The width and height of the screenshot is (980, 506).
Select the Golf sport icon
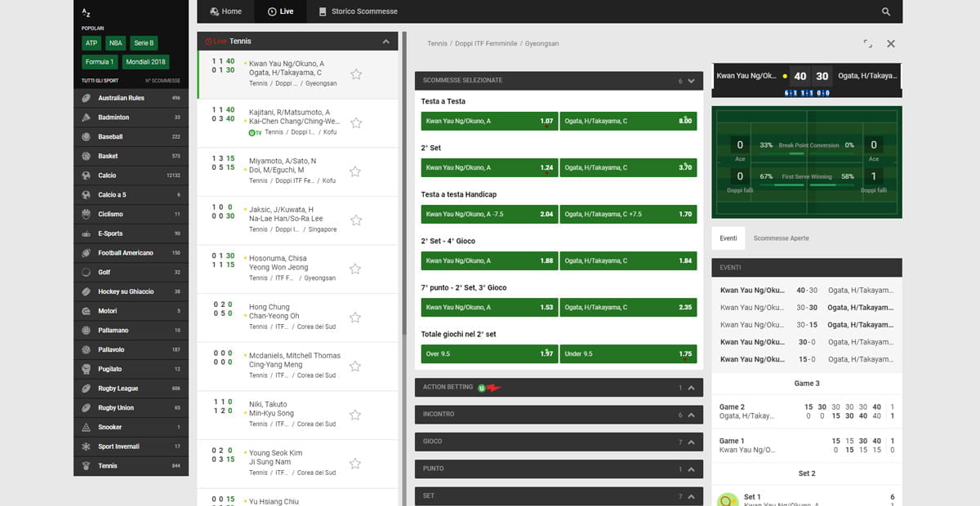87,272
